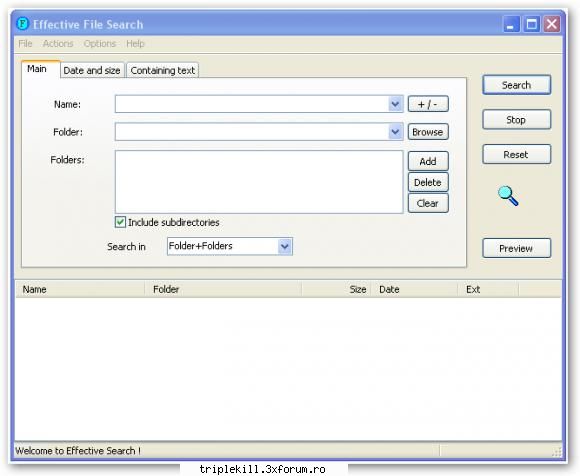Click the + / - button
580x476 pixels.
[428, 104]
